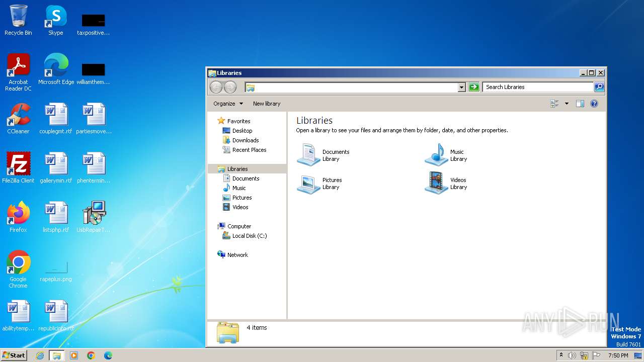The width and height of the screenshot is (644, 362).
Task: Open the Firefox desktop icon
Action: coord(18,217)
